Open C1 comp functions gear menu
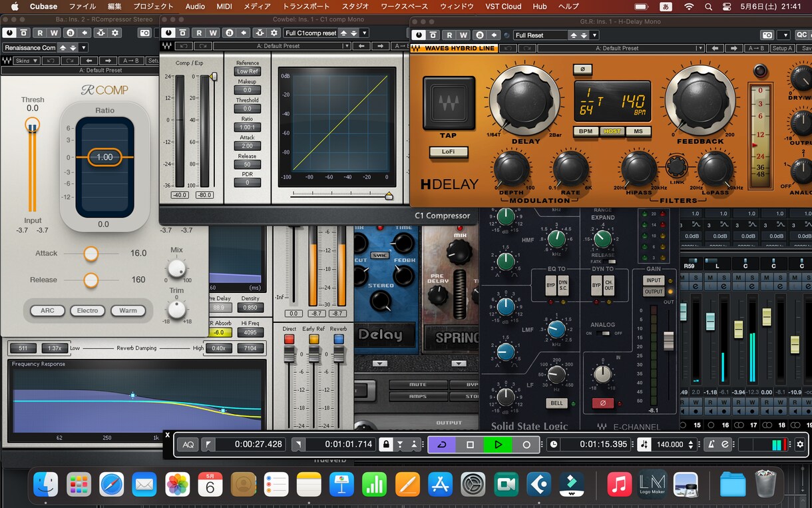This screenshot has height=508, width=812. click(x=274, y=33)
